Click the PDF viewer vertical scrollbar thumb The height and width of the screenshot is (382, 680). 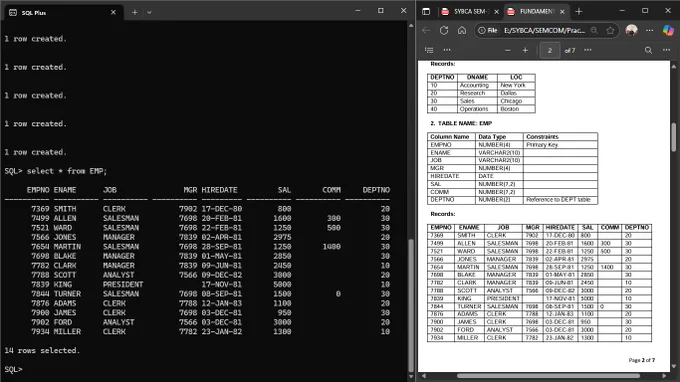[673, 137]
